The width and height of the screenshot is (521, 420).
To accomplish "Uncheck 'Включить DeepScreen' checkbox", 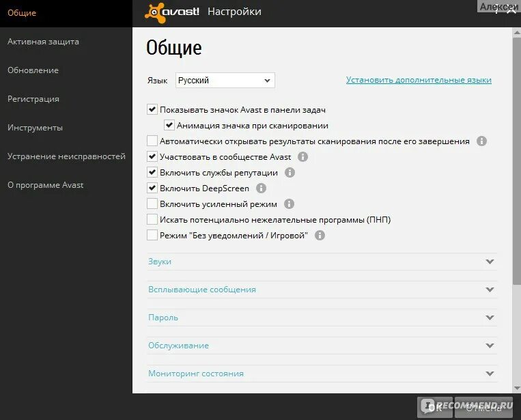I will coord(152,188).
